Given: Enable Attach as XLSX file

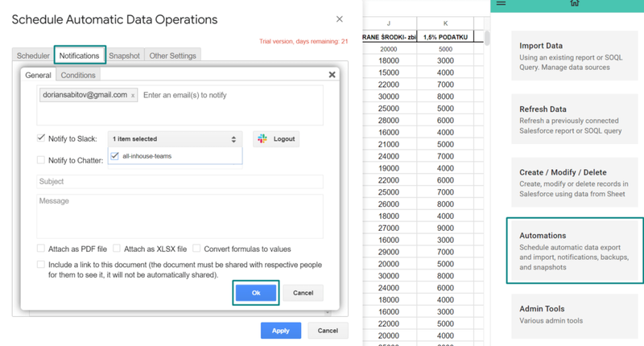Looking at the screenshot, I should 117,249.
